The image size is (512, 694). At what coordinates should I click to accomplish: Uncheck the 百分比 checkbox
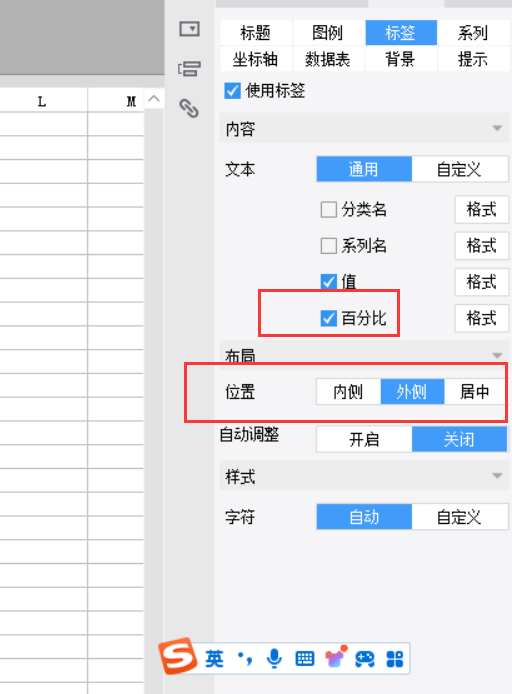click(x=328, y=318)
